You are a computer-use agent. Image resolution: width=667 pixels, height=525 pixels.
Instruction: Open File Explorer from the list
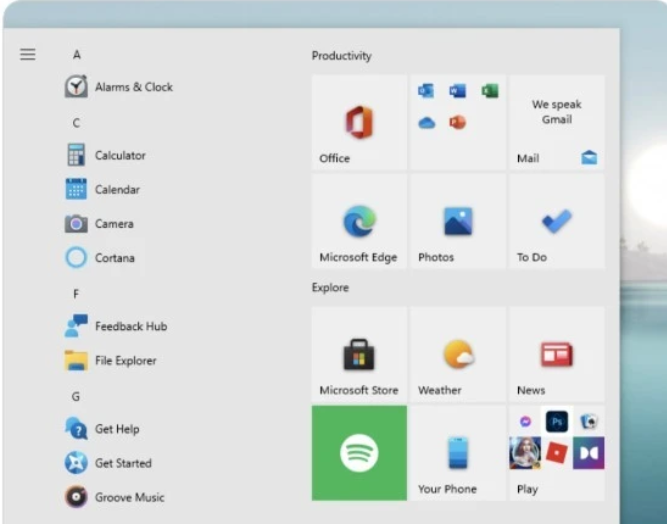[124, 361]
